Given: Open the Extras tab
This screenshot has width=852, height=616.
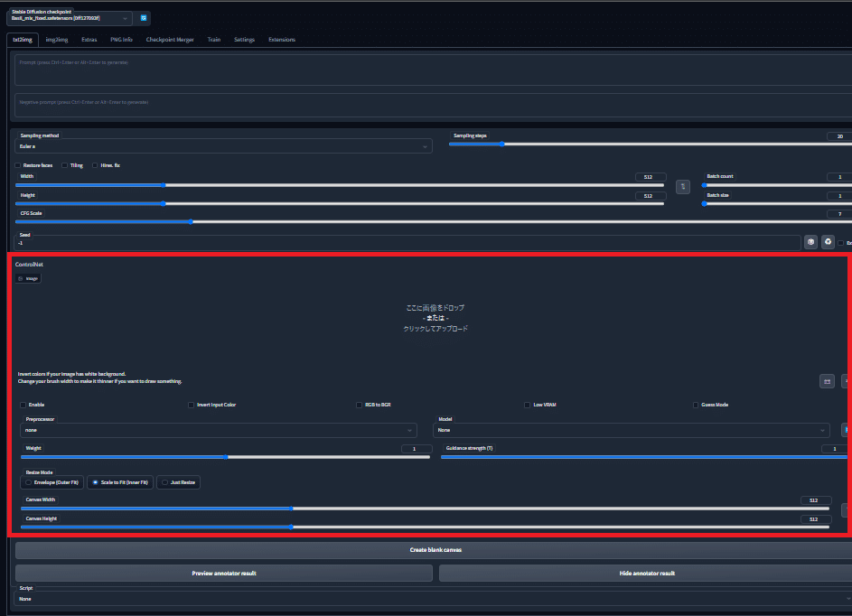Looking at the screenshot, I should (89, 40).
